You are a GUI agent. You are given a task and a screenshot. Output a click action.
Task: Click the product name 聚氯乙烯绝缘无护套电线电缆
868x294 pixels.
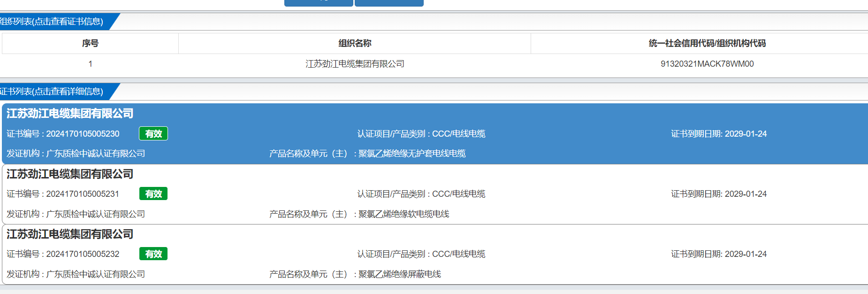point(412,154)
